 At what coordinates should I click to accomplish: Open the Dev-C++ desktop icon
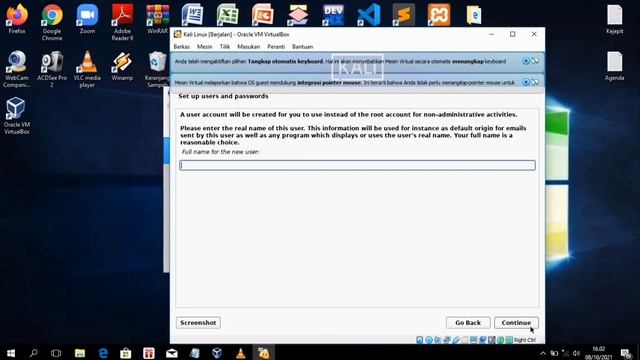click(x=333, y=15)
